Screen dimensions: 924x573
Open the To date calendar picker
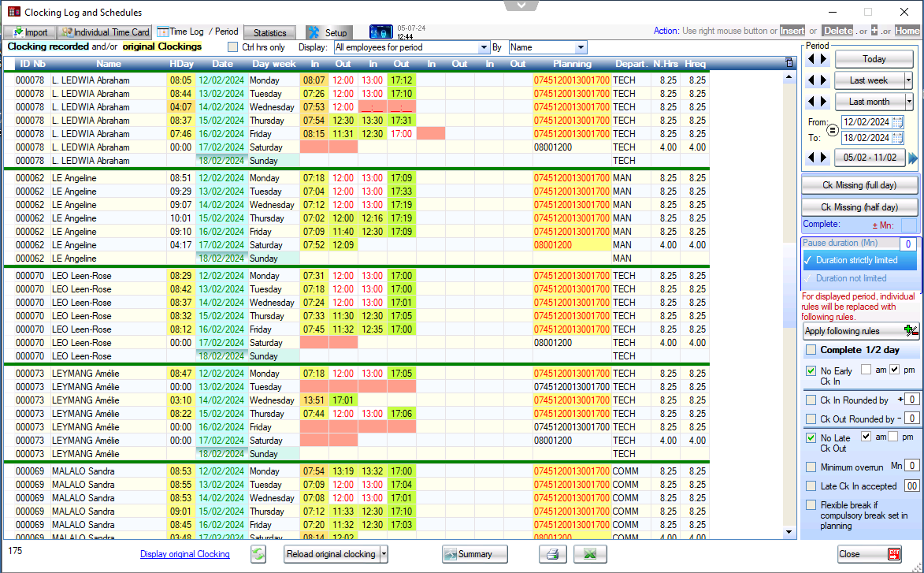pos(897,138)
